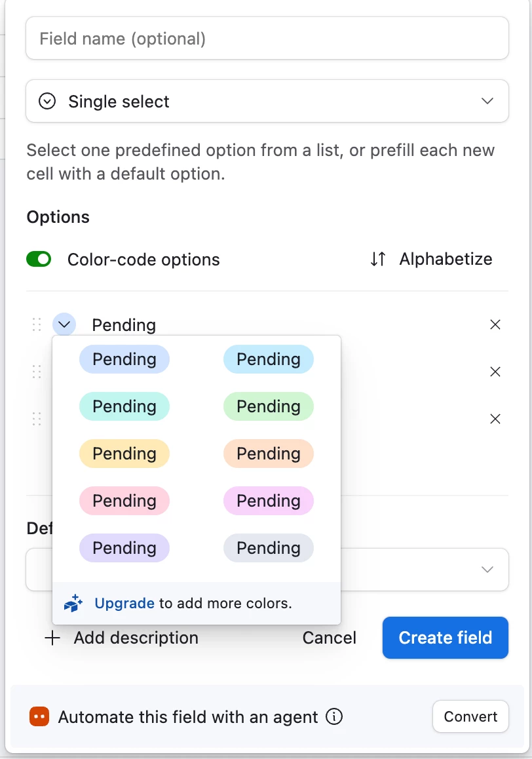Choose the yellow Pending color swatch

pyautogui.click(x=124, y=454)
